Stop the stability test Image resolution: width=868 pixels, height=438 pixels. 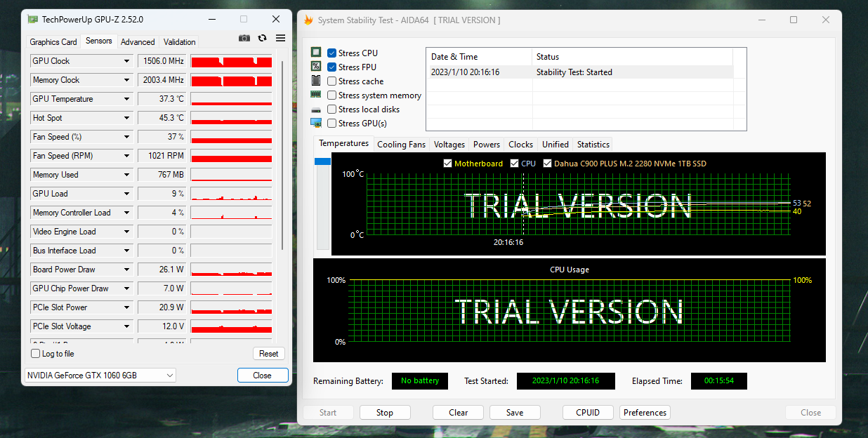pyautogui.click(x=384, y=413)
